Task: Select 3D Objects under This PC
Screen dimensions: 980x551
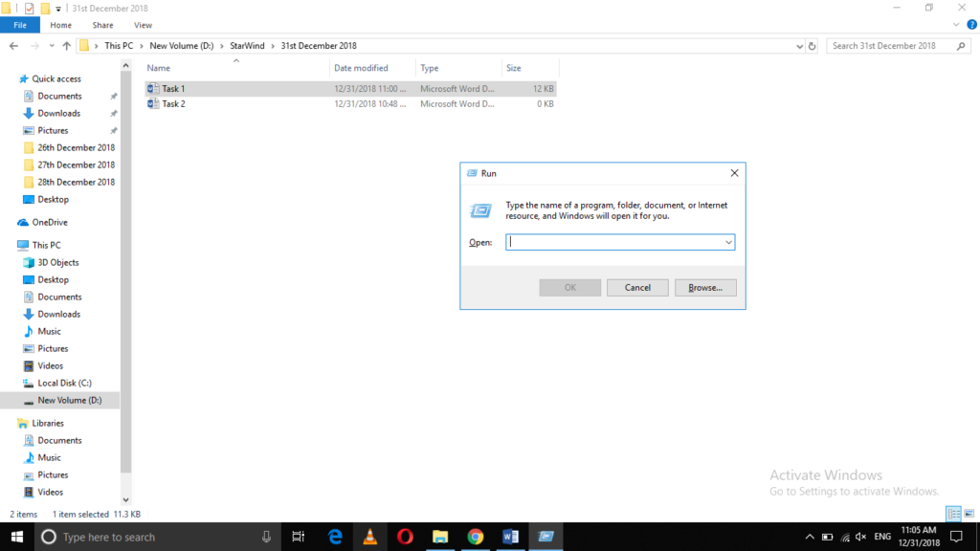Action: (58, 262)
